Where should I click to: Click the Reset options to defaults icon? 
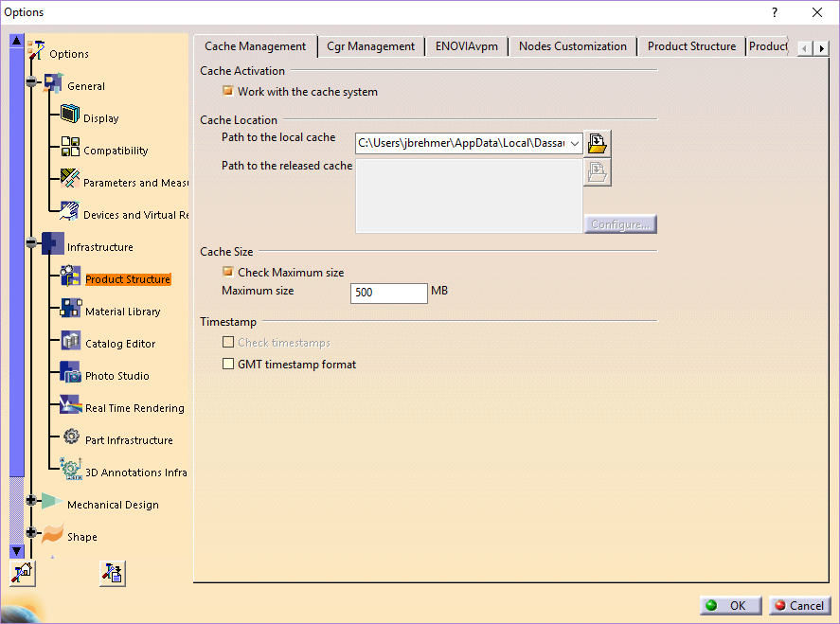(21, 573)
